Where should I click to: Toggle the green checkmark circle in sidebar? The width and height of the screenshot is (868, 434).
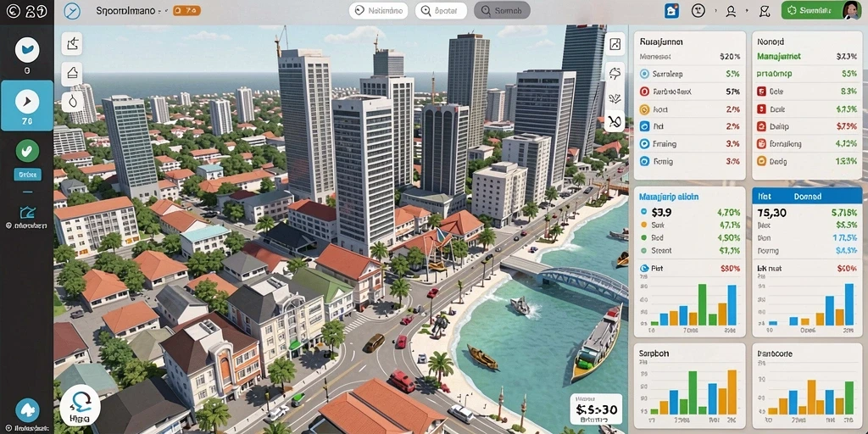pyautogui.click(x=27, y=151)
